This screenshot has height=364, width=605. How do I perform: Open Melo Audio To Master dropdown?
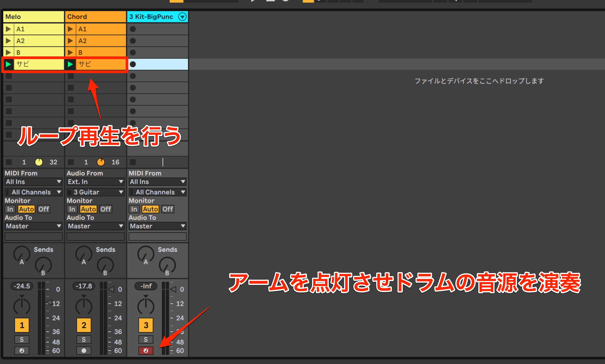[x=33, y=226]
